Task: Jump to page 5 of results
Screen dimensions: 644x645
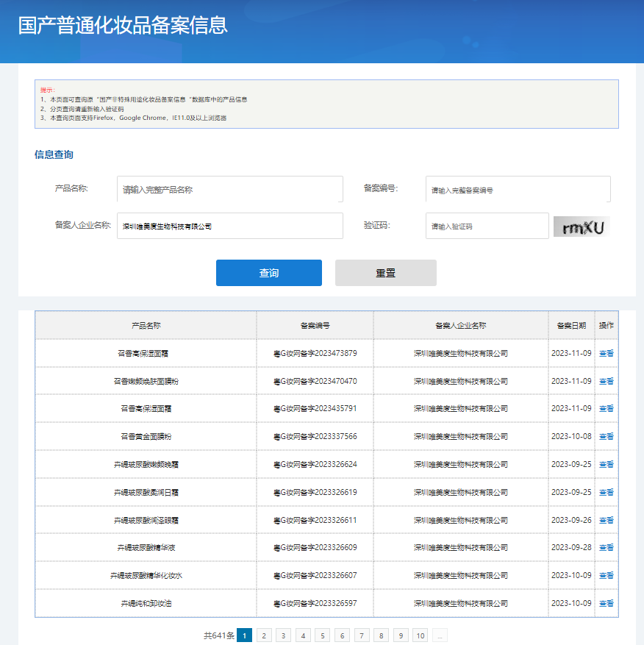Action: coord(323,635)
